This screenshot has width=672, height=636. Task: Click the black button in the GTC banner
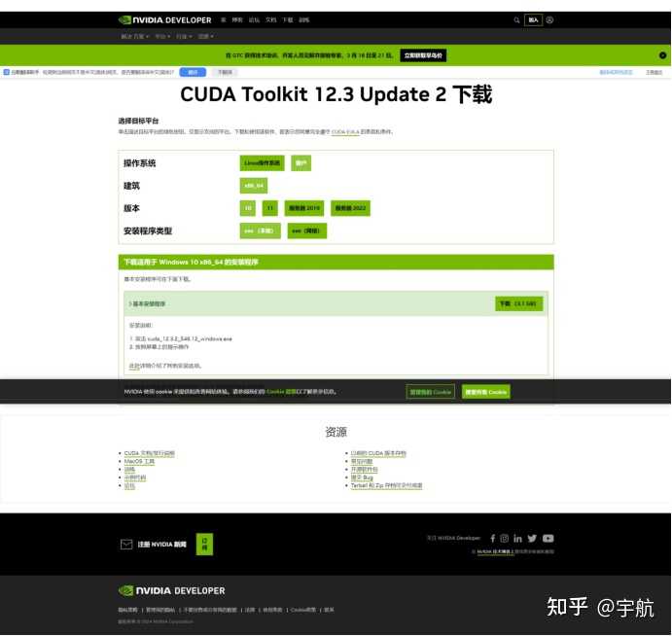coord(423,55)
